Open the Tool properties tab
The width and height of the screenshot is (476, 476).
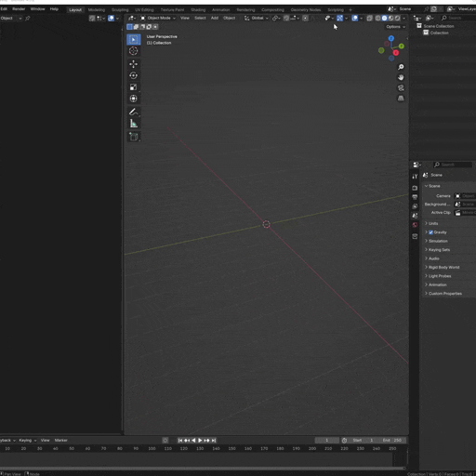pyautogui.click(x=415, y=177)
